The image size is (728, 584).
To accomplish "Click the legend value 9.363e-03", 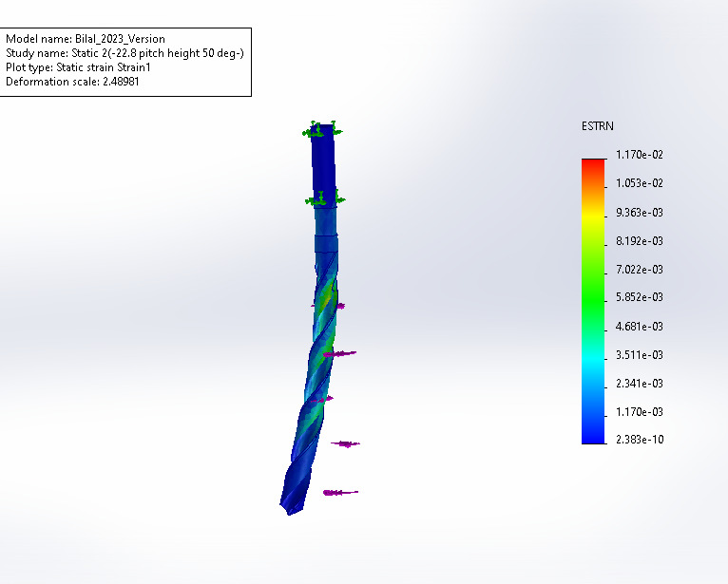I will pos(640,213).
